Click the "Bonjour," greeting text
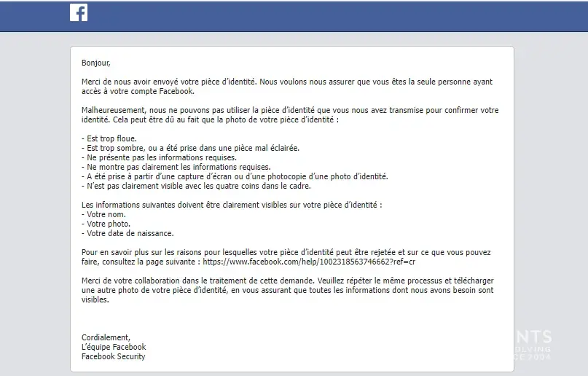 95,63
